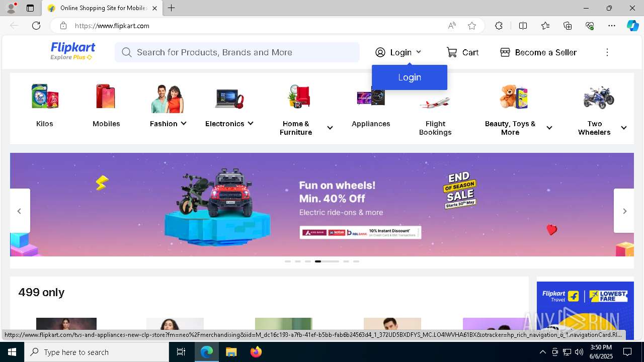Open the Flight Bookings category
Viewport: 644px width, 362px height.
pyautogui.click(x=435, y=111)
